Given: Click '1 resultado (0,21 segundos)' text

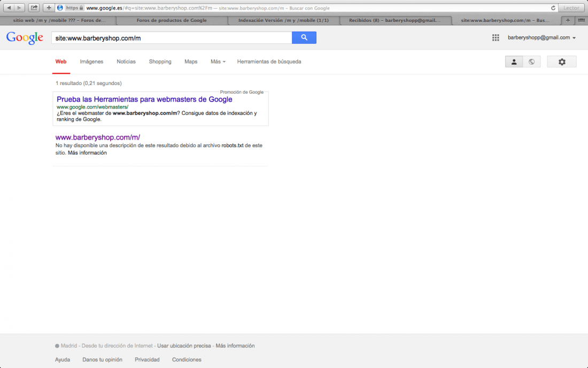Looking at the screenshot, I should (89, 83).
